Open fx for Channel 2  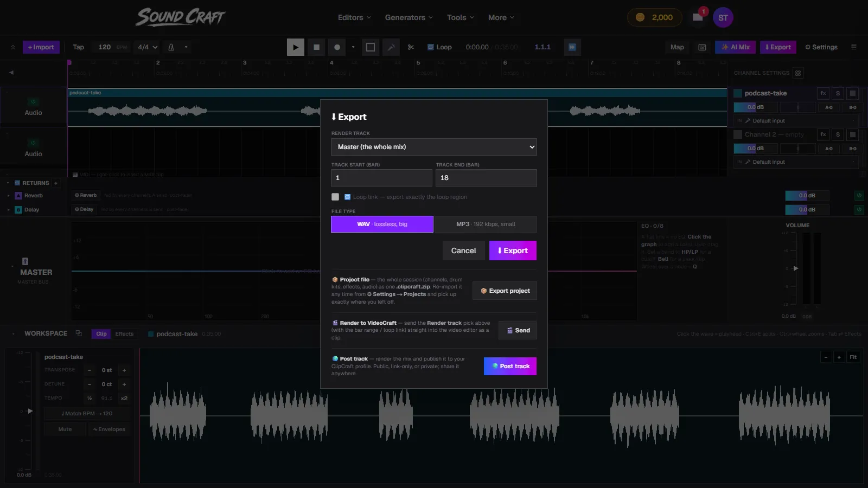click(823, 134)
